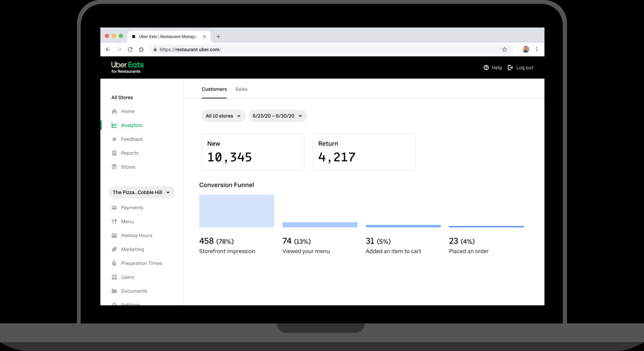Click the Storefront impression funnel bar
Screen dimensions: 644x351
click(x=237, y=211)
